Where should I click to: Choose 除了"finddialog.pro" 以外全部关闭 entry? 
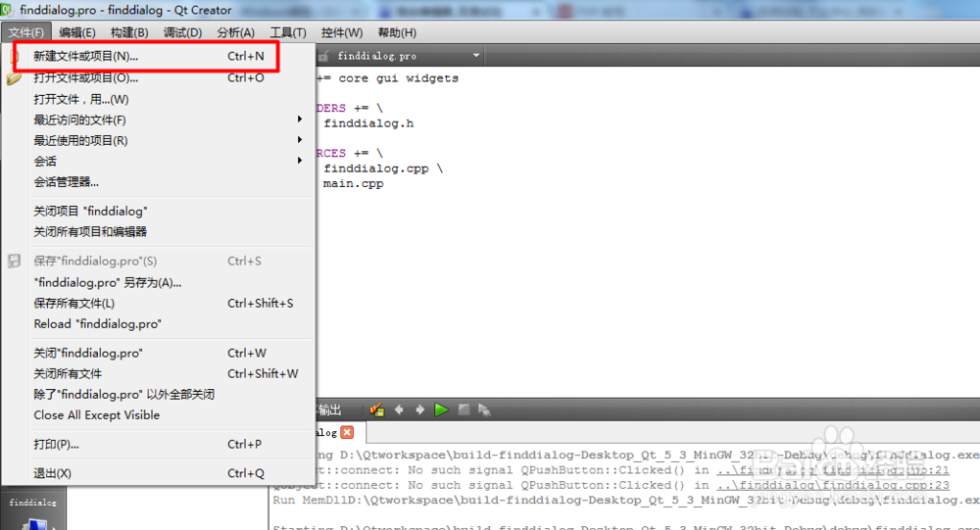pos(158,395)
